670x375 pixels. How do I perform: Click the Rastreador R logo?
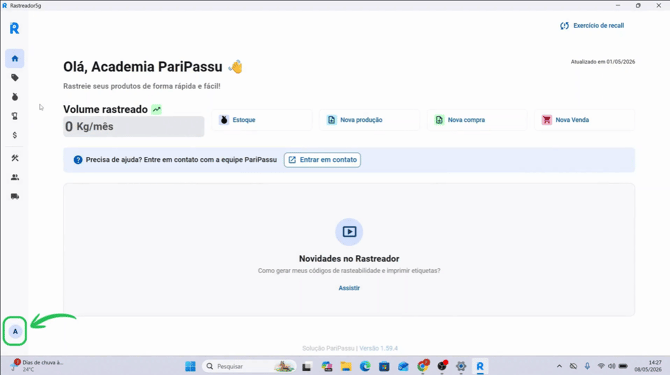15,29
